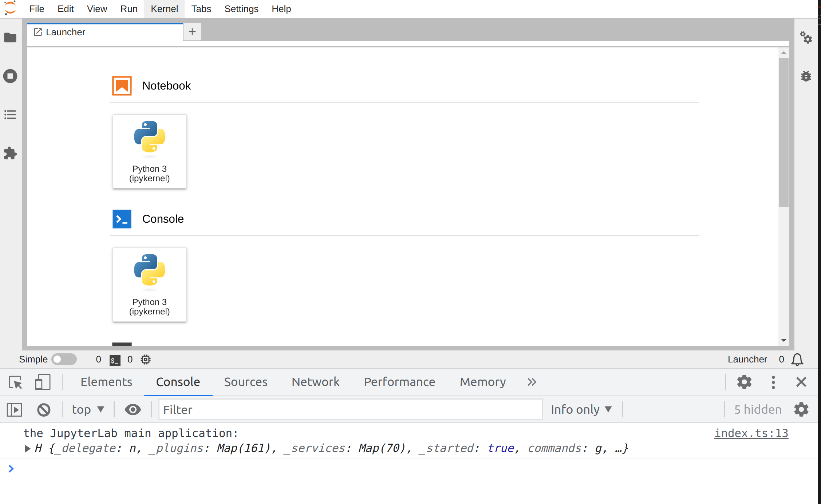This screenshot has height=504, width=821.
Task: Open Python 3 ipykernel Notebook
Action: [x=149, y=151]
